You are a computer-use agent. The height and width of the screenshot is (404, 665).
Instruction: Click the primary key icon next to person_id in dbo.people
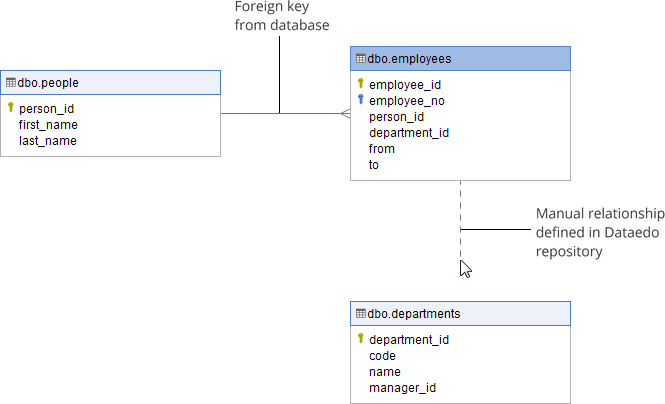(11, 108)
